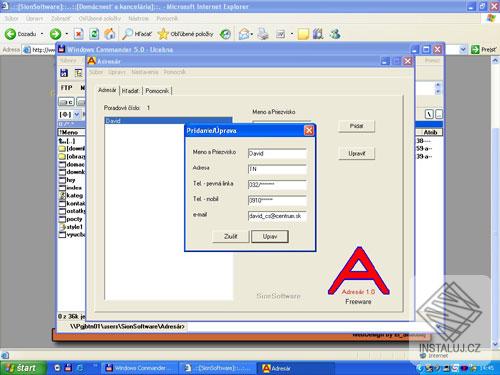
Task: Open the drive selector dropdown in Windows Commander
Action: pyautogui.click(x=77, y=115)
